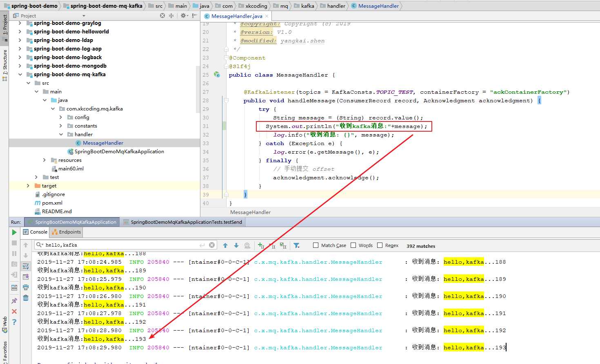
Task: Open the search filter funnel options
Action: point(297,245)
